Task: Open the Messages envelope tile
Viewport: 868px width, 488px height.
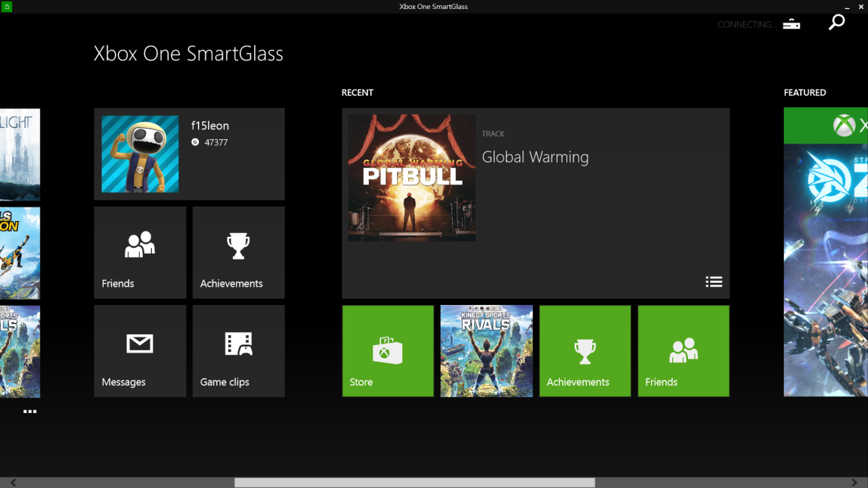Action: (140, 351)
